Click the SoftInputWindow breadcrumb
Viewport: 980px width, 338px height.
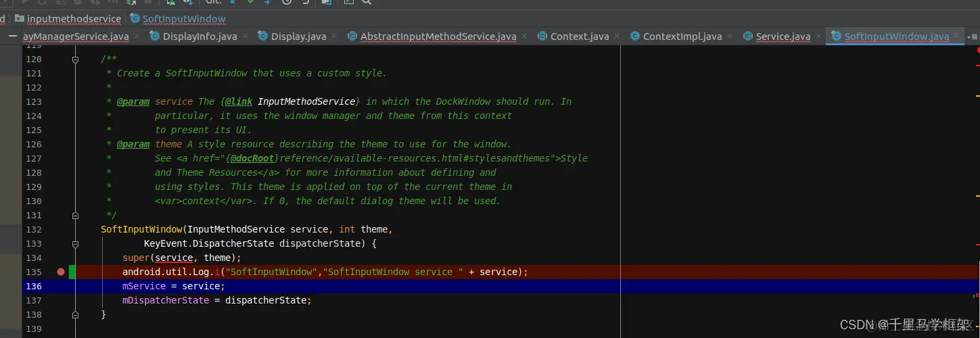[x=184, y=19]
